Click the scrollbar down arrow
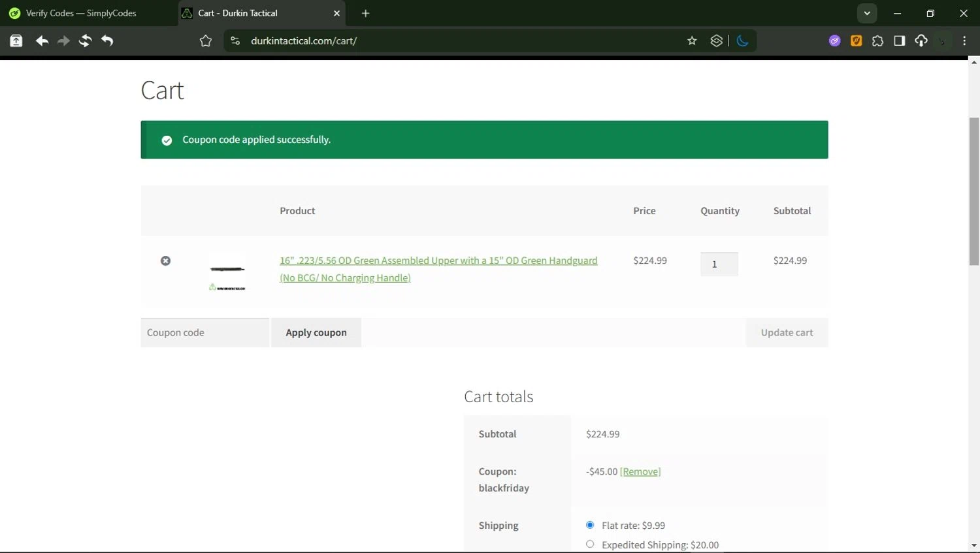The width and height of the screenshot is (980, 553). coord(974,545)
